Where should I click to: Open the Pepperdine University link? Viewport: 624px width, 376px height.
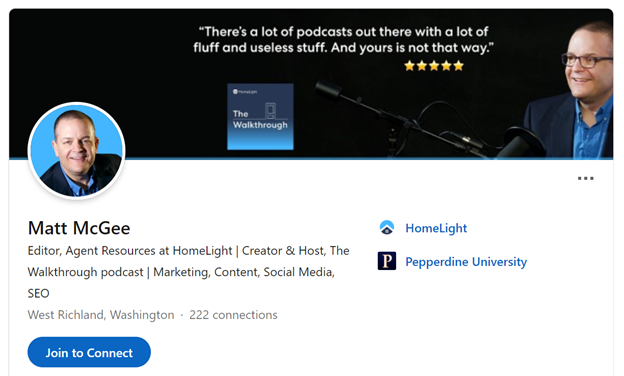(466, 262)
